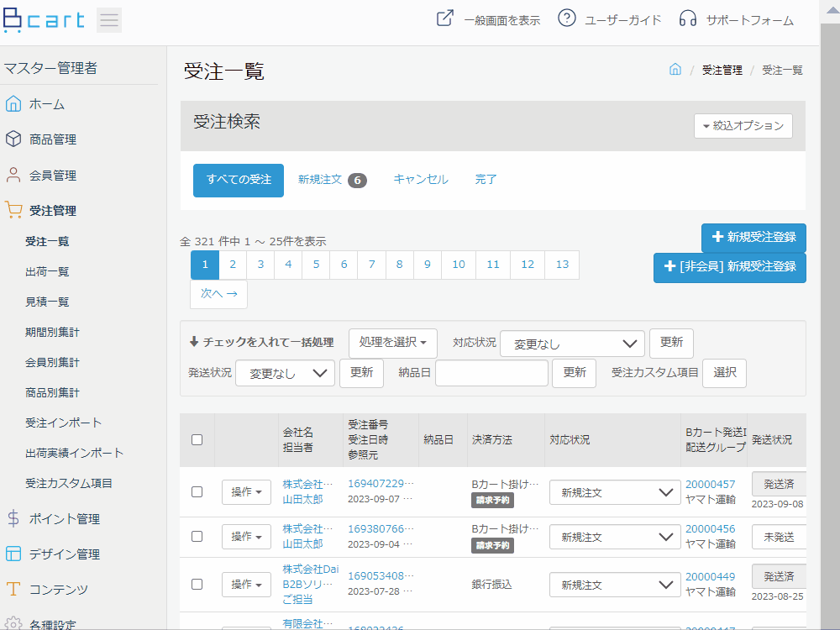Expand the 絞込オプション dropdown
The height and width of the screenshot is (630, 840).
(x=743, y=126)
